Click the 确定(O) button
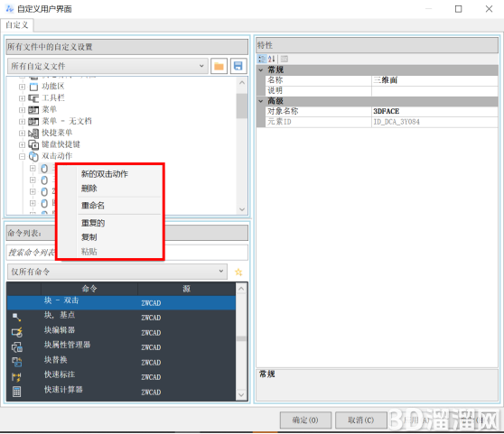Image resolution: width=504 pixels, height=434 pixels. [305, 420]
